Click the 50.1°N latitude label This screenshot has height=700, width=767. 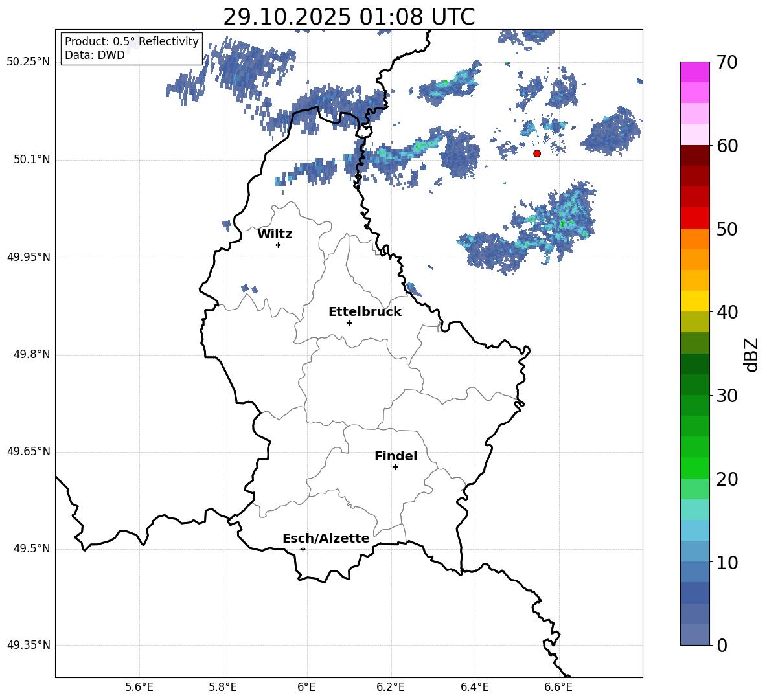click(31, 160)
